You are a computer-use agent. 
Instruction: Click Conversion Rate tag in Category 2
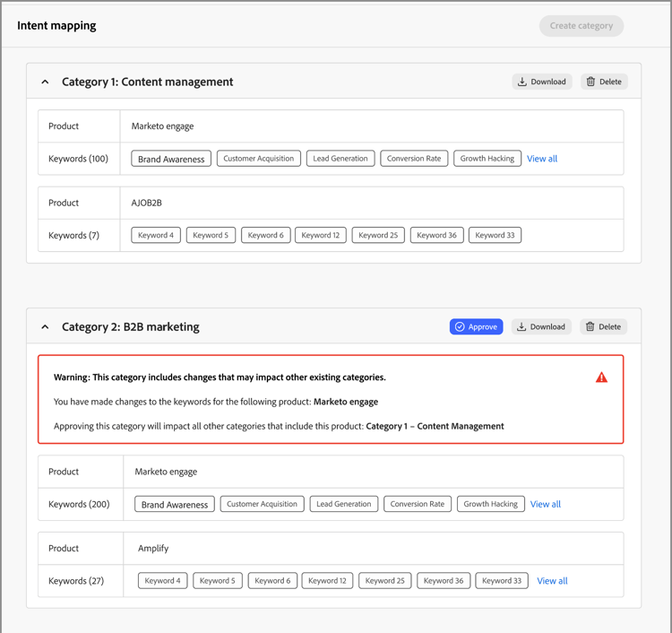418,504
